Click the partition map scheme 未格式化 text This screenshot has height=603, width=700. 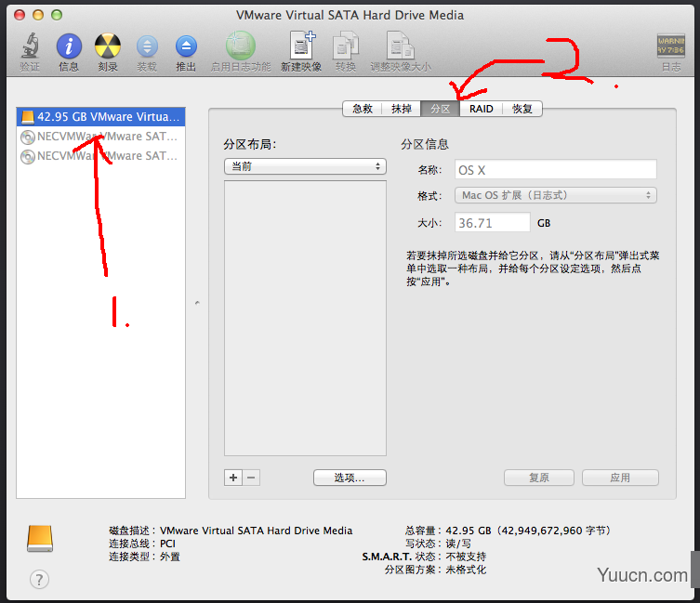tap(466, 570)
